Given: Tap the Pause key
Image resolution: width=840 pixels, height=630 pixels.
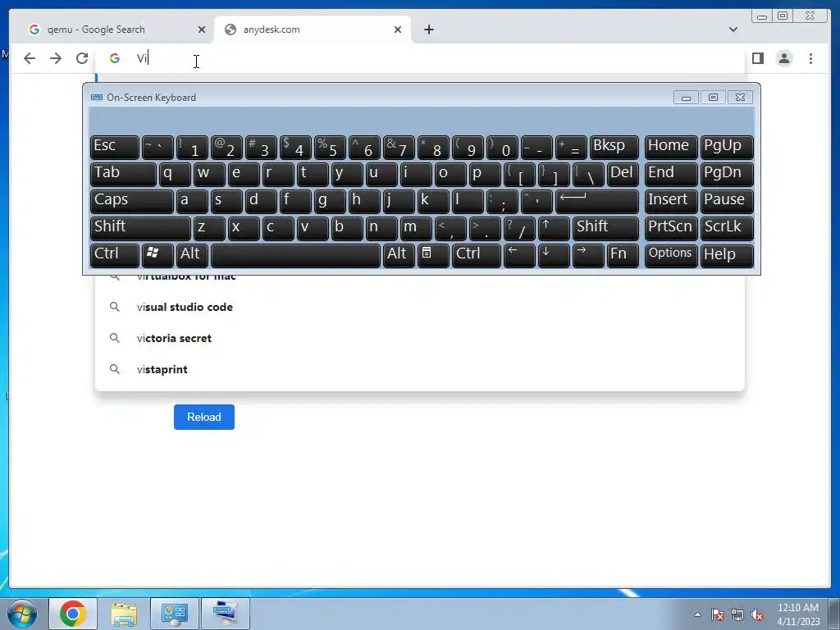Looking at the screenshot, I should (x=727, y=201).
